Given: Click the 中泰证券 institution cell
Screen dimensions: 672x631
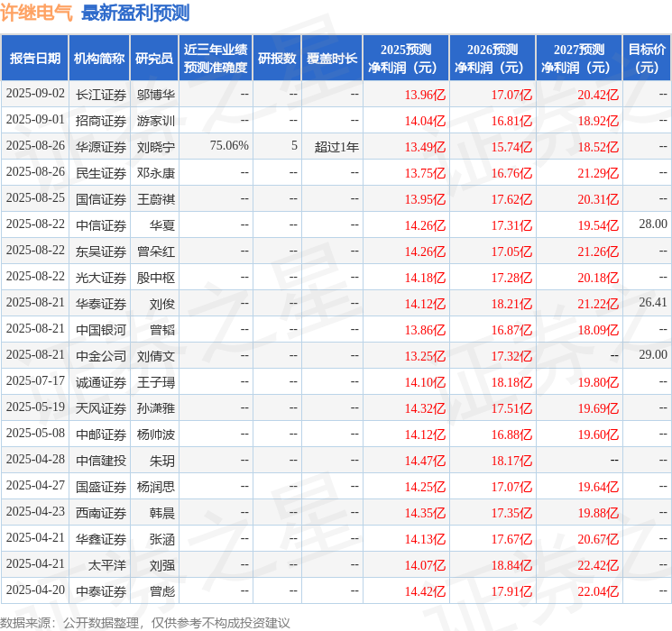Looking at the screenshot, I should pyautogui.click(x=101, y=591).
